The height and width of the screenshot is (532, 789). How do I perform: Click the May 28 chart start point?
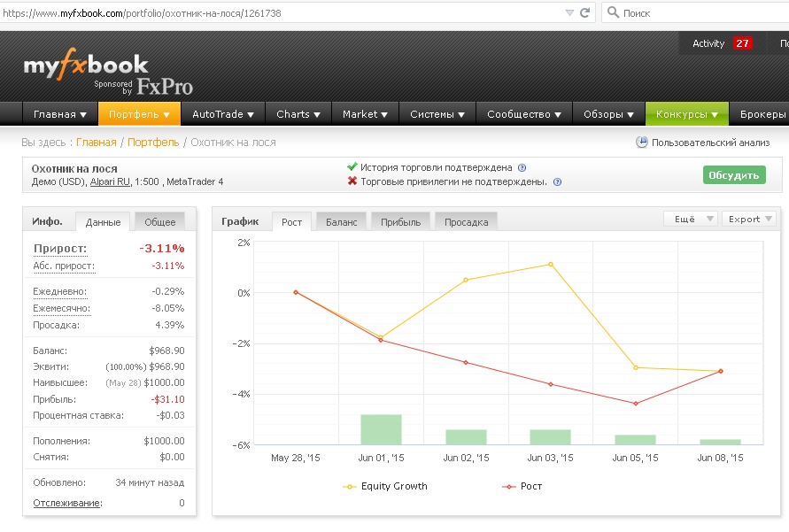point(296,292)
